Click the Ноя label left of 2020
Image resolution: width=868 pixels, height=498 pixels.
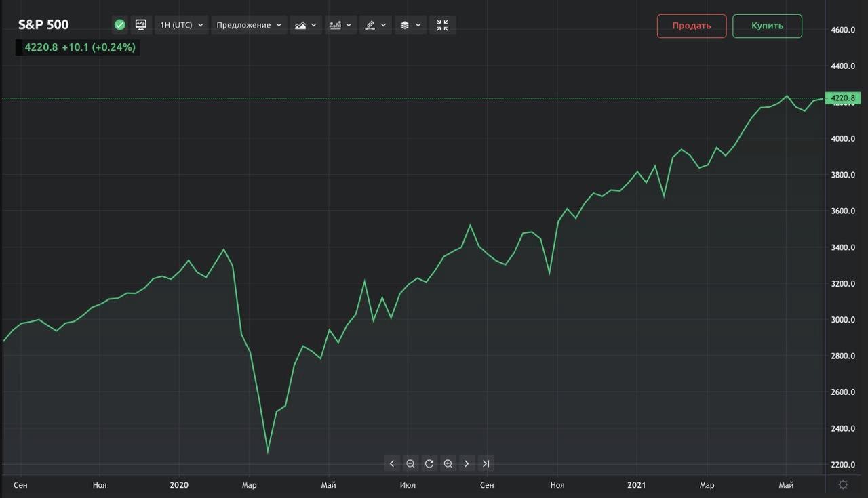100,485
